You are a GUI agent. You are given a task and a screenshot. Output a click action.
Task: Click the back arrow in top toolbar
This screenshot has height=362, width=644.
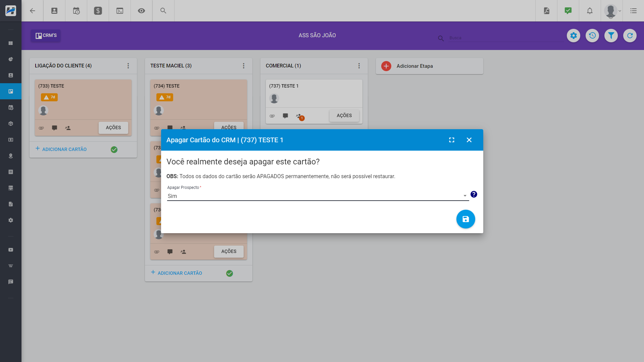tap(33, 11)
